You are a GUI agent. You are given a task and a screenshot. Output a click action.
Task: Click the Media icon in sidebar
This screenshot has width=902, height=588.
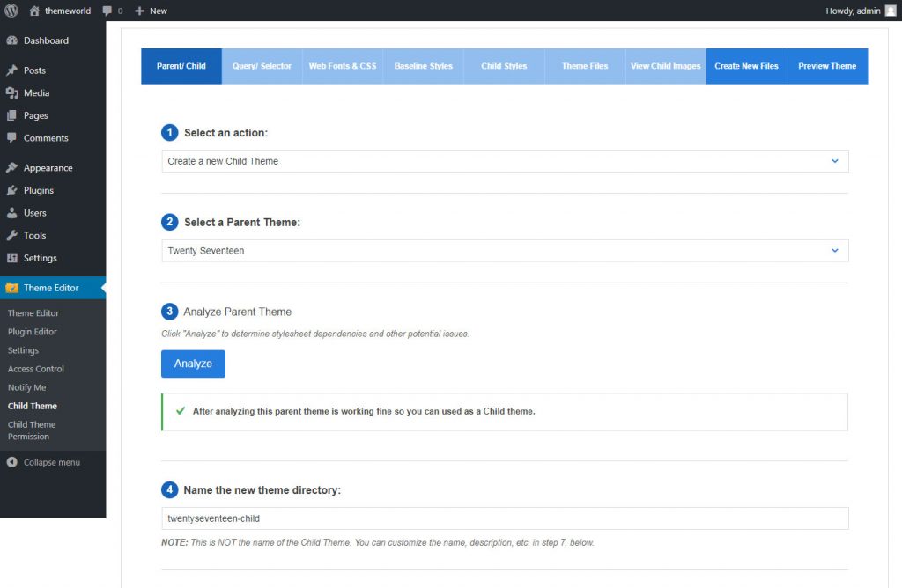click(x=12, y=92)
